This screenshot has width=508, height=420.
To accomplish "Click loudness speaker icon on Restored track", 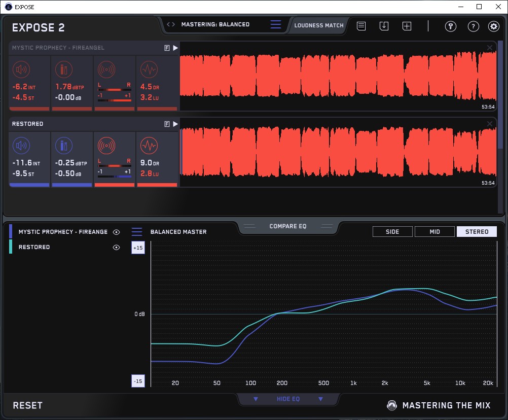I will 21,146.
